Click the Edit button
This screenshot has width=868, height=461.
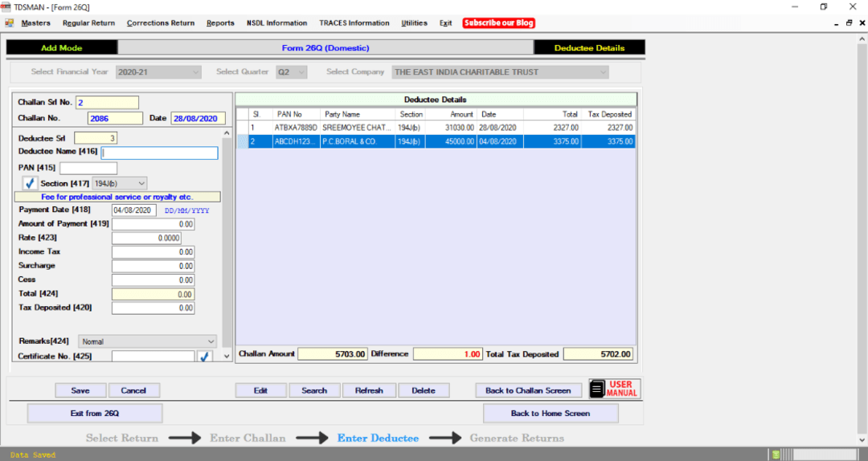coord(260,390)
